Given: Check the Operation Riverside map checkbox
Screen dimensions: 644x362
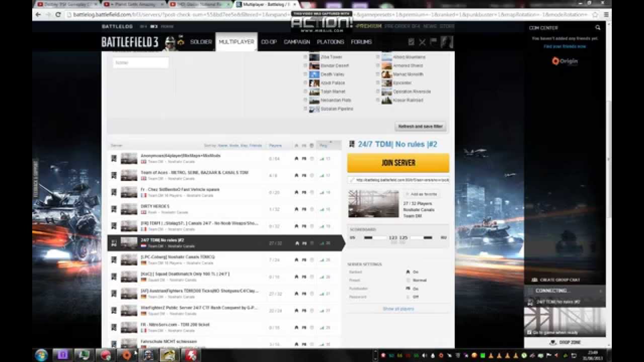Looking at the screenshot, I should point(378,92).
